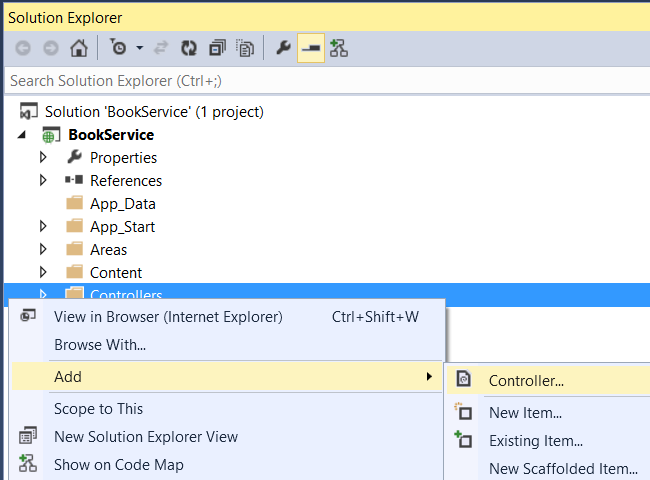Click the Back navigation arrow
This screenshot has height=480, width=650.
(23, 48)
